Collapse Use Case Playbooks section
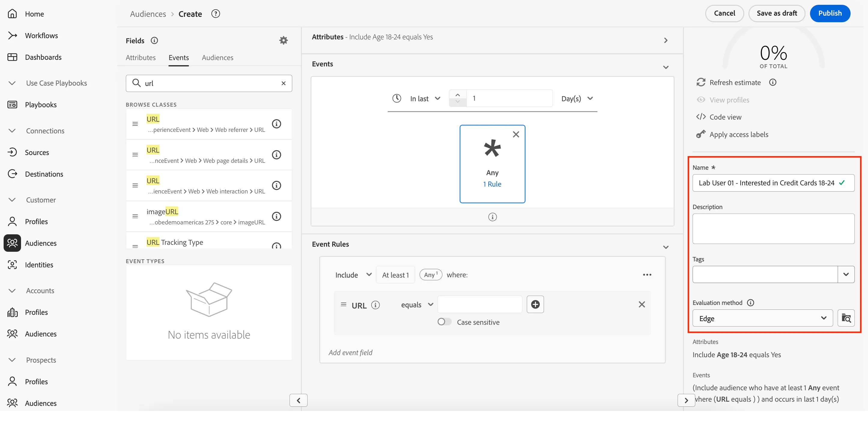Image resolution: width=868 pixels, height=435 pixels. 12,83
